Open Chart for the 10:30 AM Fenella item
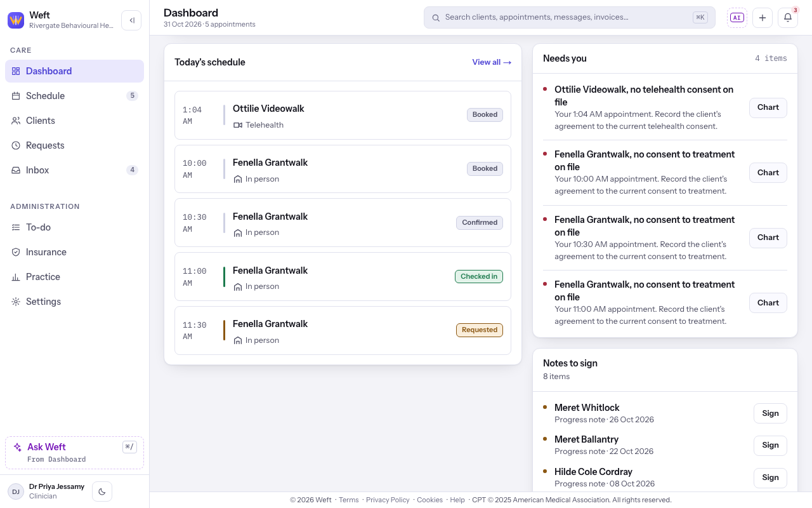Screen dimensions: 812x508 tap(768, 238)
